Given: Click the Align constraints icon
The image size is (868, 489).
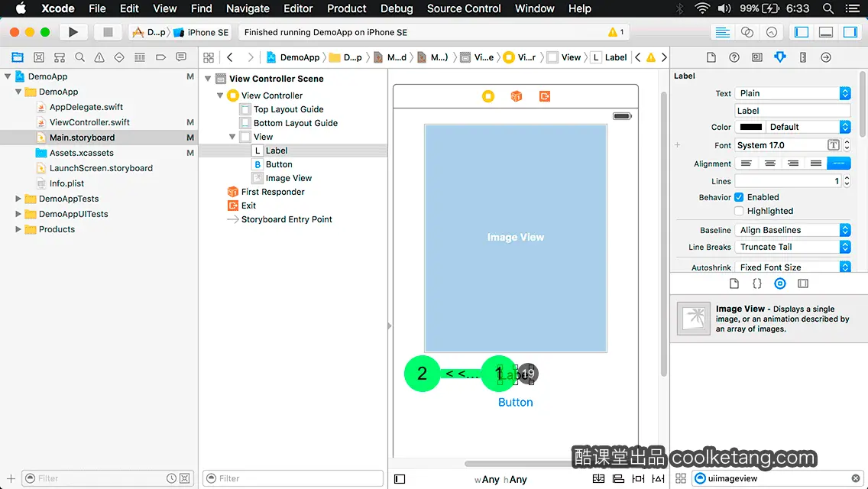Looking at the screenshot, I should point(618,478).
